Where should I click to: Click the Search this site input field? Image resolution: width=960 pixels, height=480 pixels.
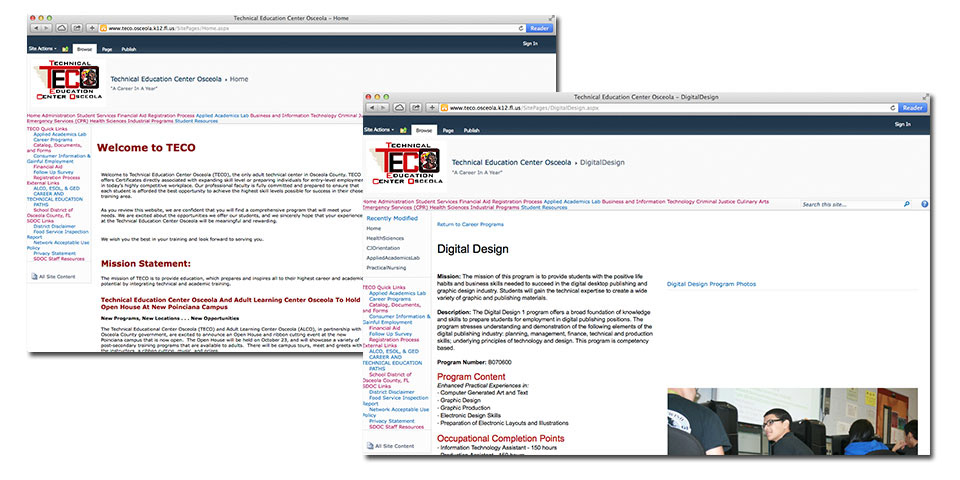click(851, 204)
